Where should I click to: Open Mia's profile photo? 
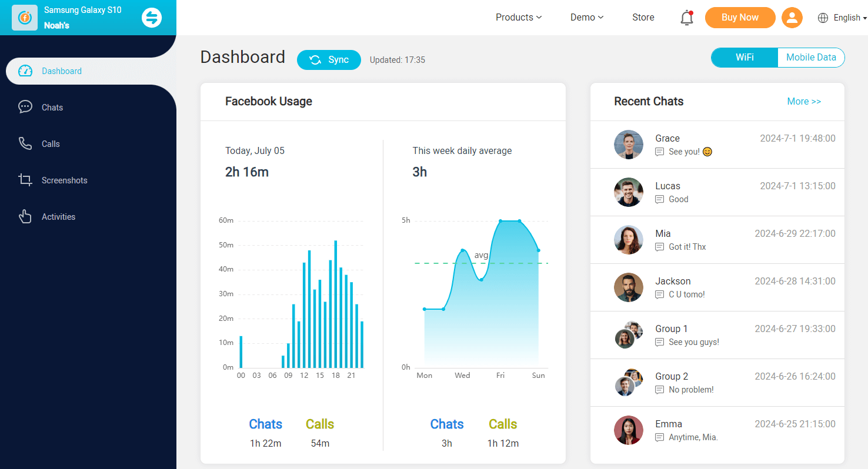coord(629,240)
